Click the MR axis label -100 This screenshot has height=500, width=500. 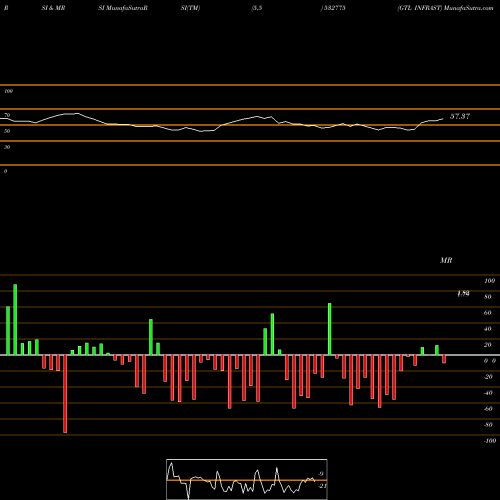click(x=490, y=441)
